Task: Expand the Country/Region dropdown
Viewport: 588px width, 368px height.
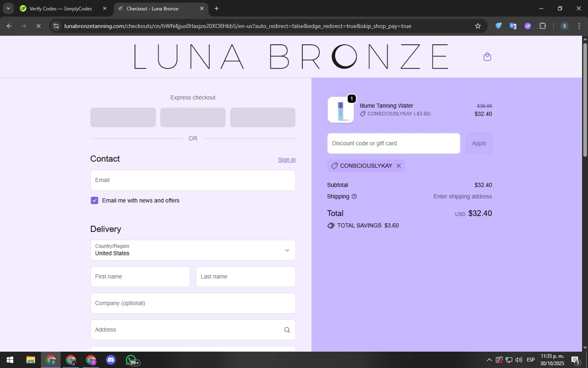Action: tap(193, 250)
